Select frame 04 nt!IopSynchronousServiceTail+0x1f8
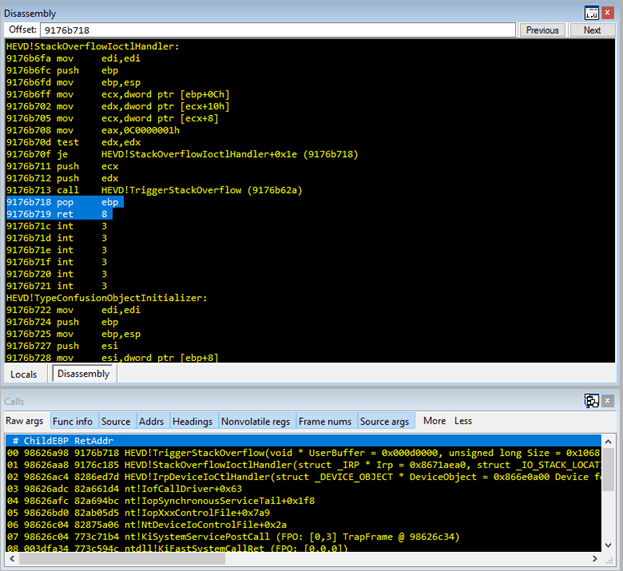 pos(303,501)
